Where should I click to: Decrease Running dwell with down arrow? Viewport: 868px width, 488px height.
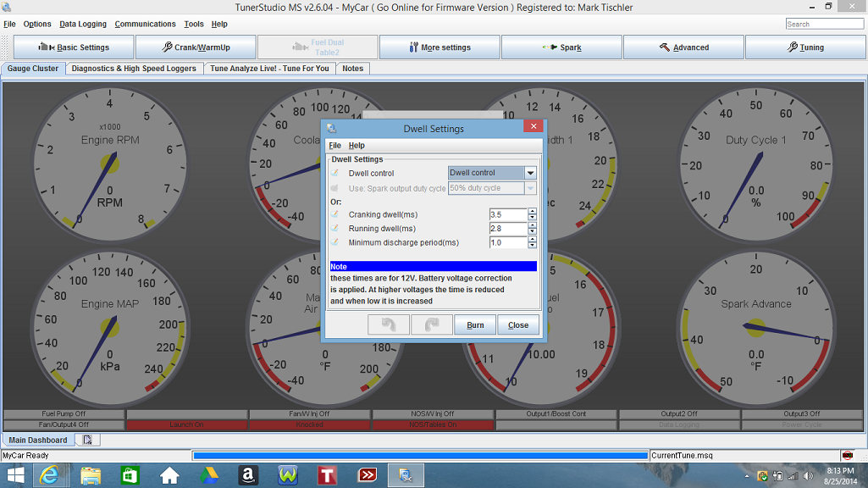[x=532, y=231]
